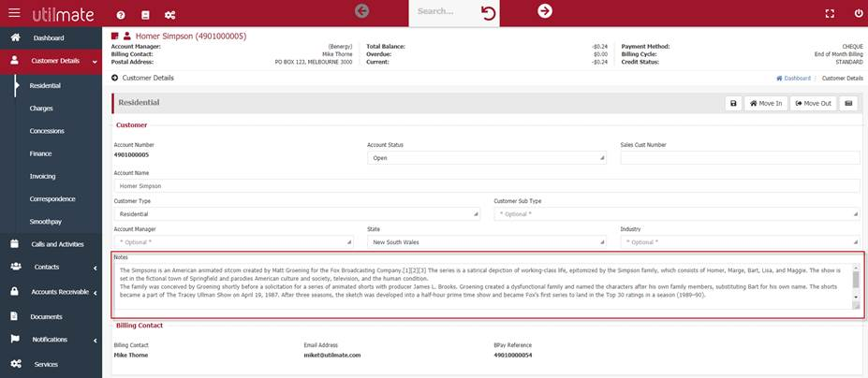Expand Accounts Receivable in the sidebar

click(x=51, y=291)
